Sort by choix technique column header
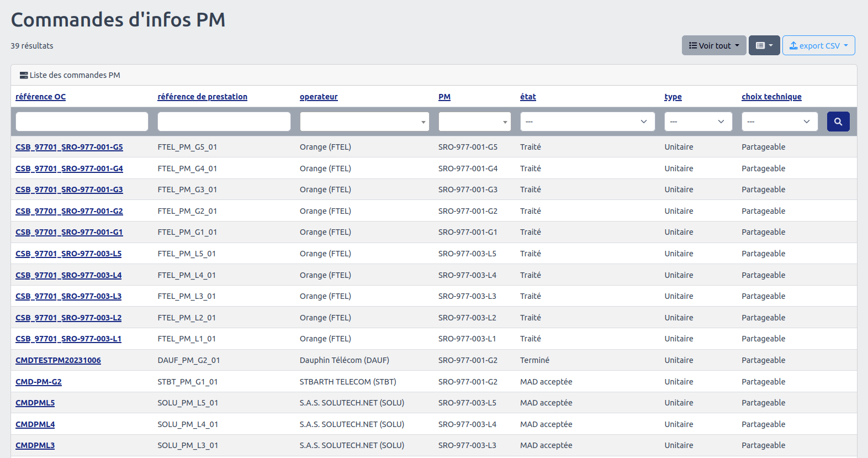The height and width of the screenshot is (458, 868). point(771,97)
